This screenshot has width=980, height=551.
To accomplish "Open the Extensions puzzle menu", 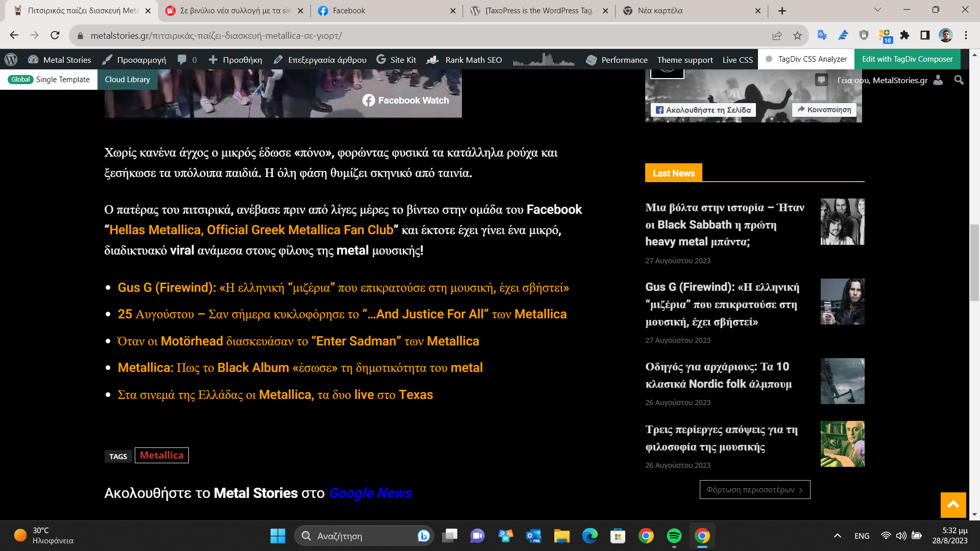I will [x=904, y=35].
